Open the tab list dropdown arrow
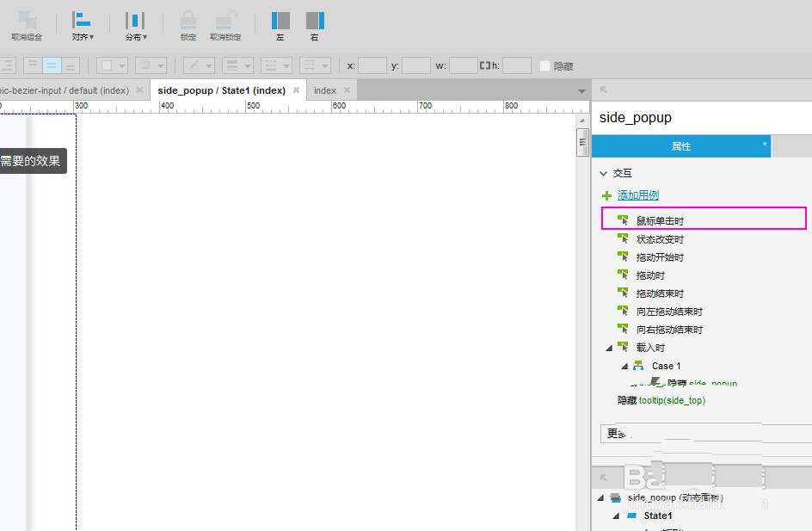 [581, 92]
